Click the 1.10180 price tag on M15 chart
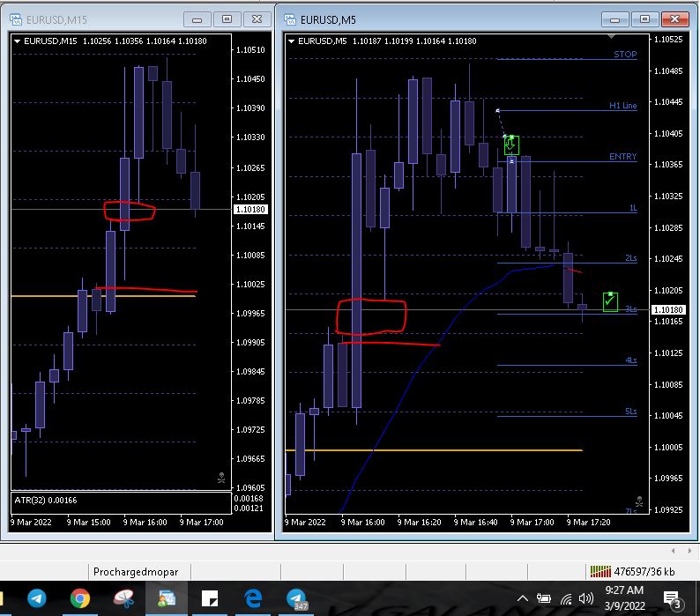The width and height of the screenshot is (700, 616). coord(250,210)
